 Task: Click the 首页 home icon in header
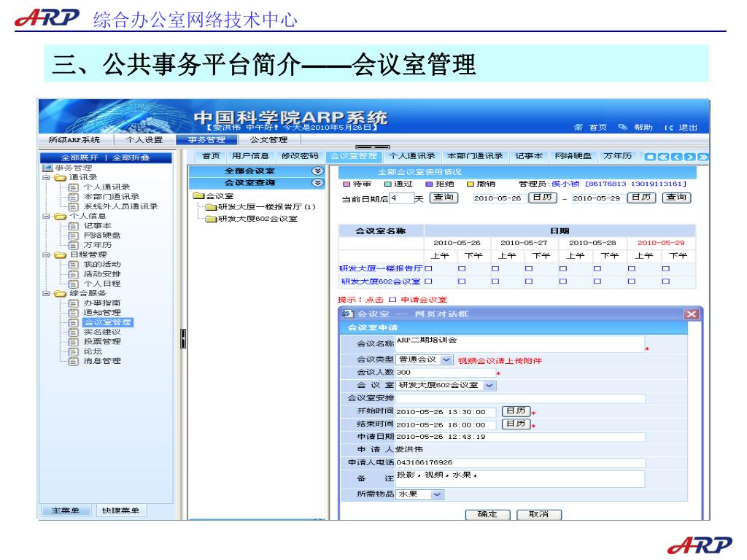[578, 127]
